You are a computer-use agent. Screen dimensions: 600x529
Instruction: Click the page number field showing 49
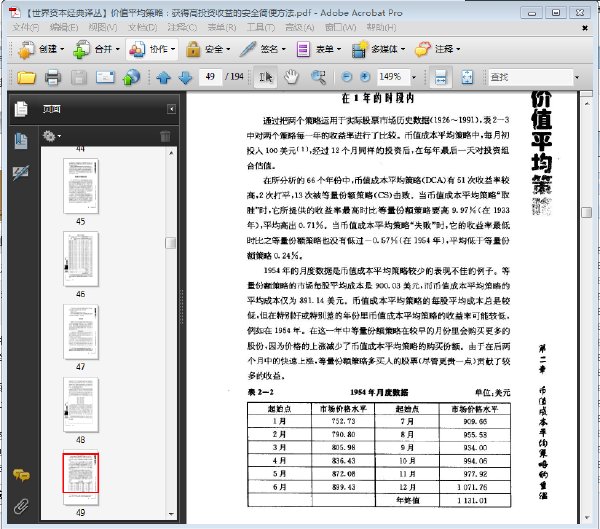(x=210, y=77)
